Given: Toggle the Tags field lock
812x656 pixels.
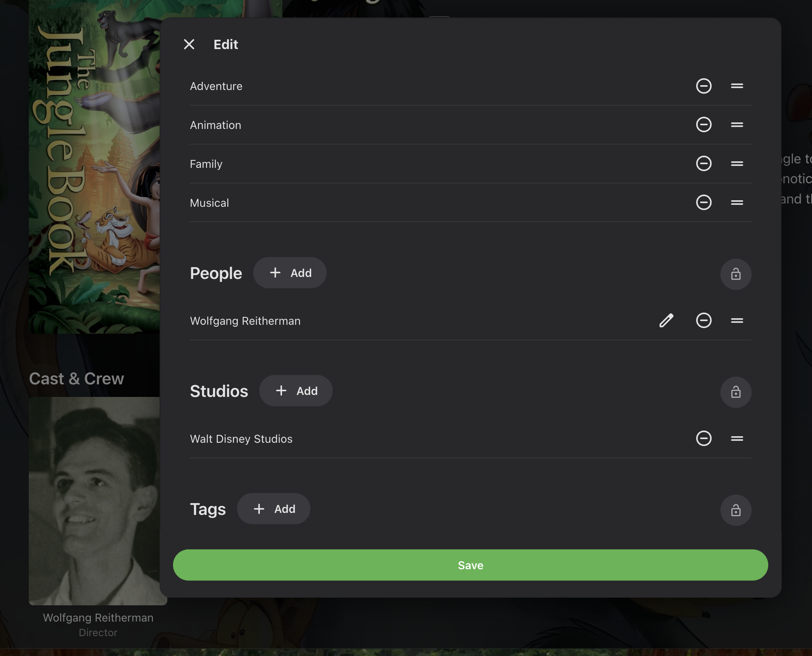Looking at the screenshot, I should pos(735,510).
